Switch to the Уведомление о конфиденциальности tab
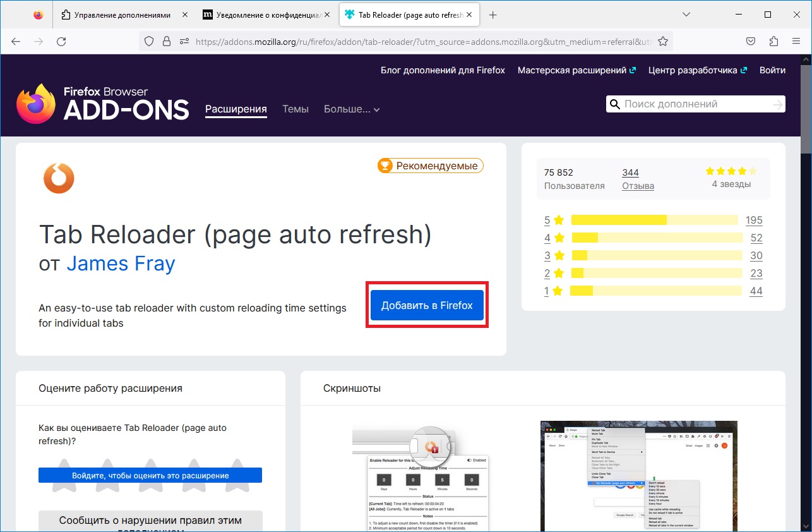This screenshot has width=812, height=532. pyautogui.click(x=266, y=15)
